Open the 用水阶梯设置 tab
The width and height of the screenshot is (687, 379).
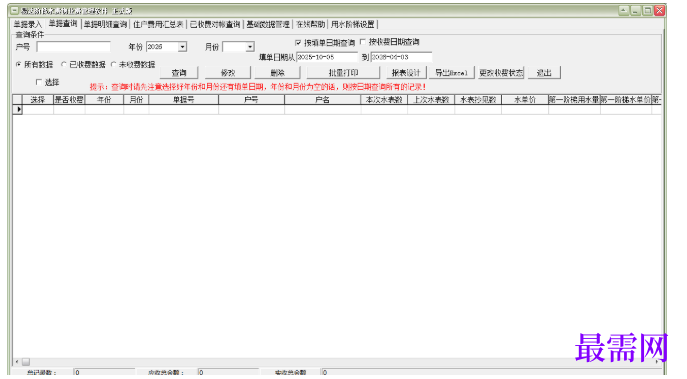tap(353, 25)
